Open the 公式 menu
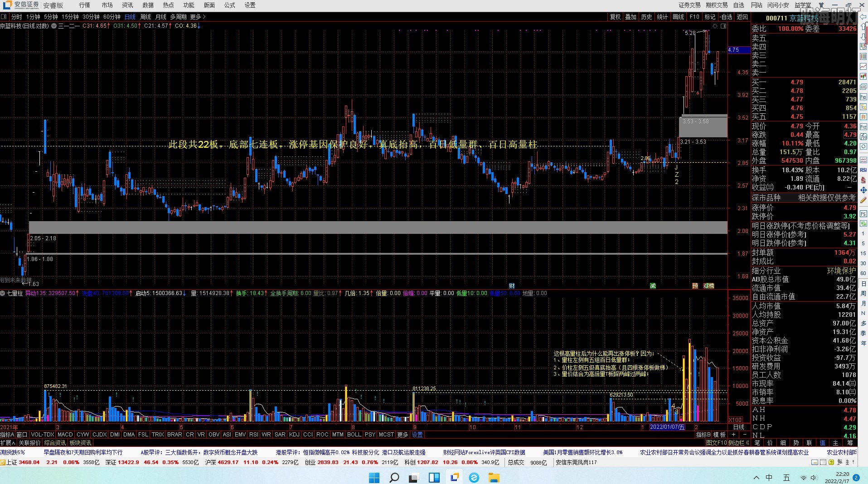868x484 pixels. click(230, 5)
